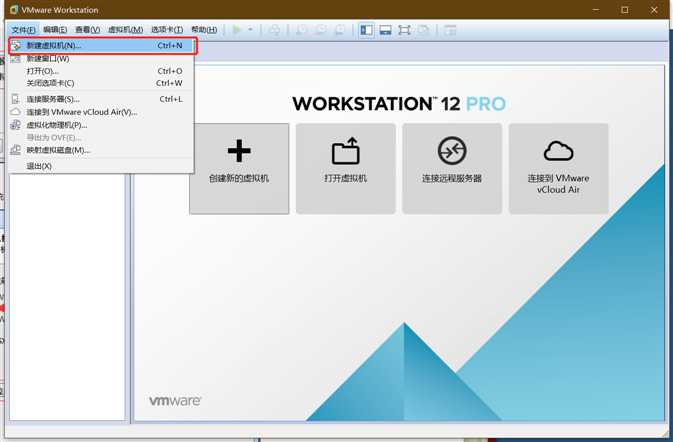The width and height of the screenshot is (673, 442).
Task: Click the 连接远程服务器 tile
Action: point(452,168)
